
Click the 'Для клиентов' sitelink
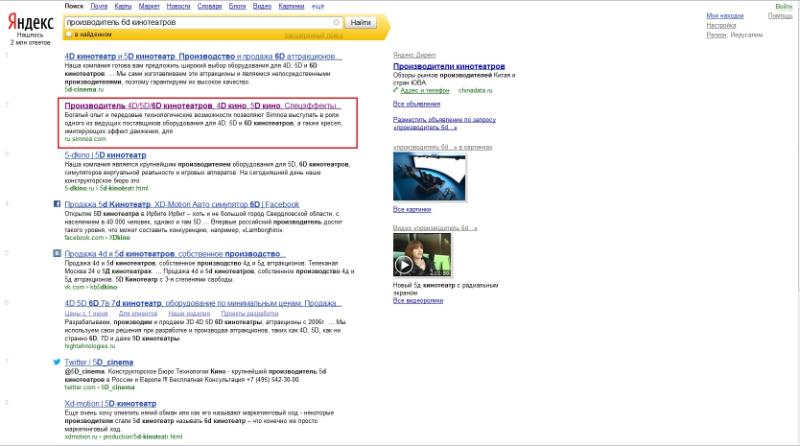(138, 313)
